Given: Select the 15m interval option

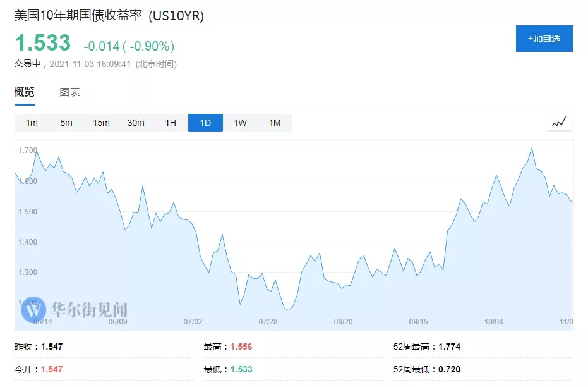Looking at the screenshot, I should pyautogui.click(x=101, y=123).
